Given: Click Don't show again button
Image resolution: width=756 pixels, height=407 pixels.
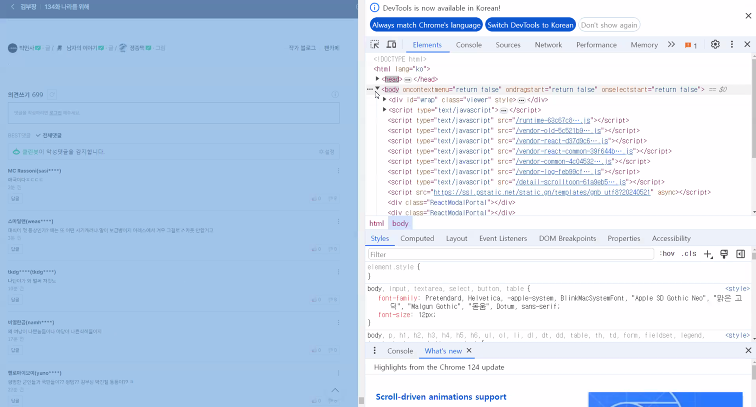Looking at the screenshot, I should click(609, 25).
